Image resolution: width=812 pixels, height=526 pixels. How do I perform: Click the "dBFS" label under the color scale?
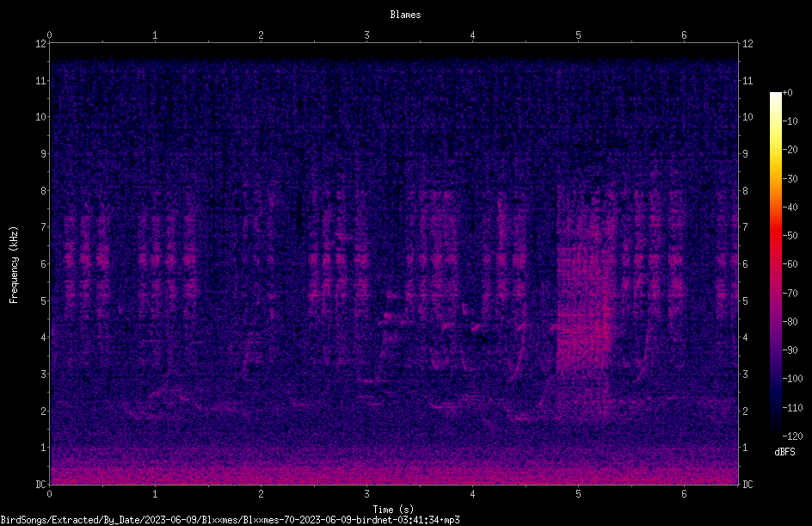click(784, 452)
